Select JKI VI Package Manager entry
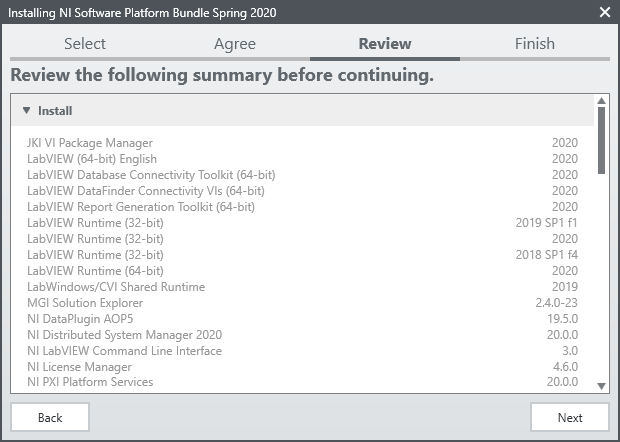Image resolution: width=620 pixels, height=442 pixels. (302, 143)
